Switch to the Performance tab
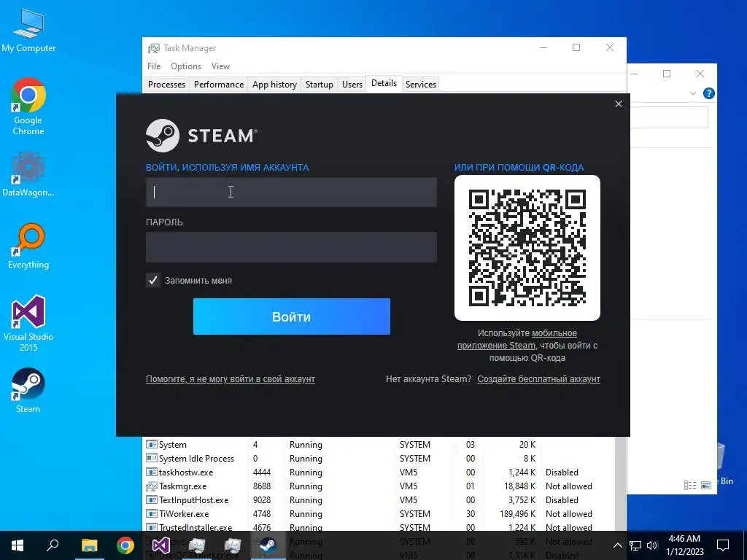 click(x=219, y=85)
